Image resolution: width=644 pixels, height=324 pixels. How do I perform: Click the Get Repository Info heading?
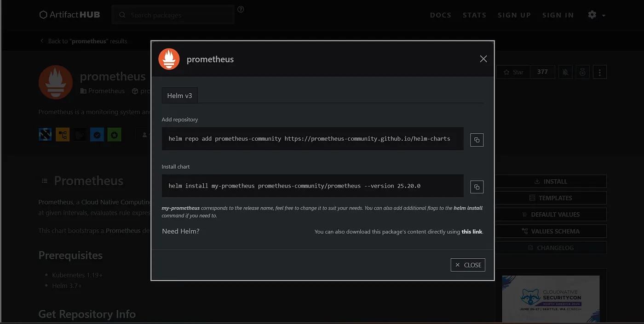point(87,314)
